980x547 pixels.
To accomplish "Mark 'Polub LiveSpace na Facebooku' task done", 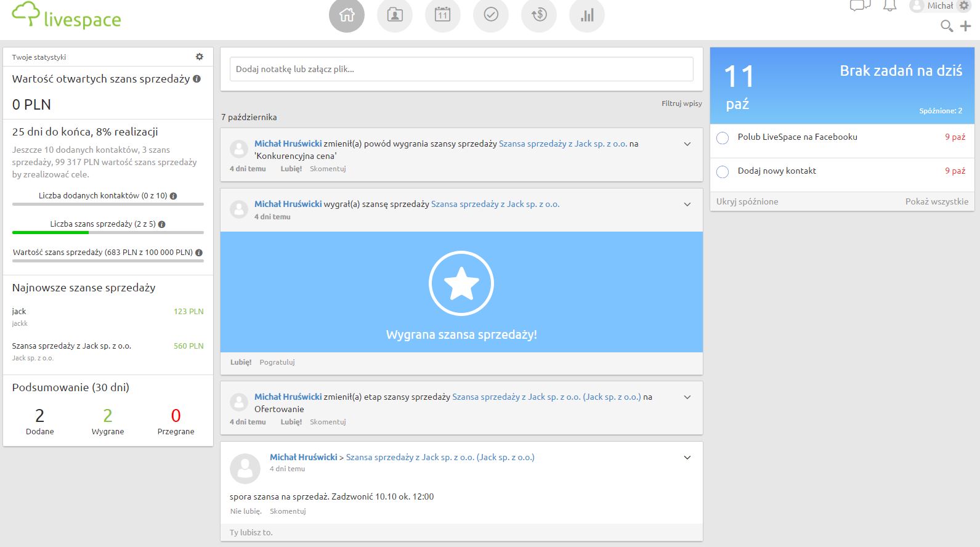I will (x=723, y=138).
